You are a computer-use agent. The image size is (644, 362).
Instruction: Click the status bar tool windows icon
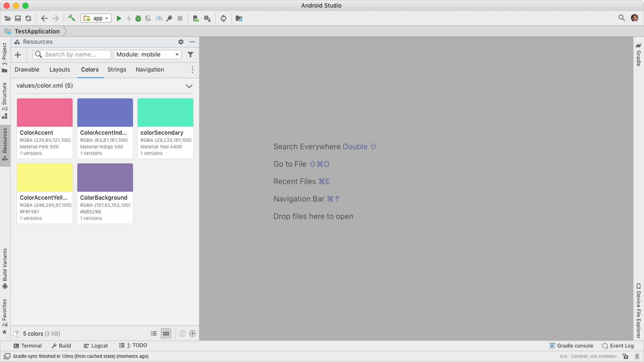[7, 356]
